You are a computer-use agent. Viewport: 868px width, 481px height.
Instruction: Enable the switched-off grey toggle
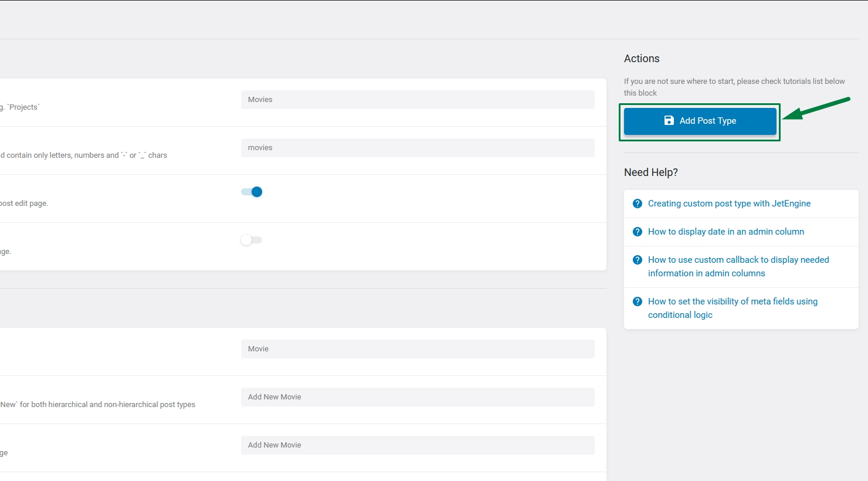pyautogui.click(x=252, y=240)
